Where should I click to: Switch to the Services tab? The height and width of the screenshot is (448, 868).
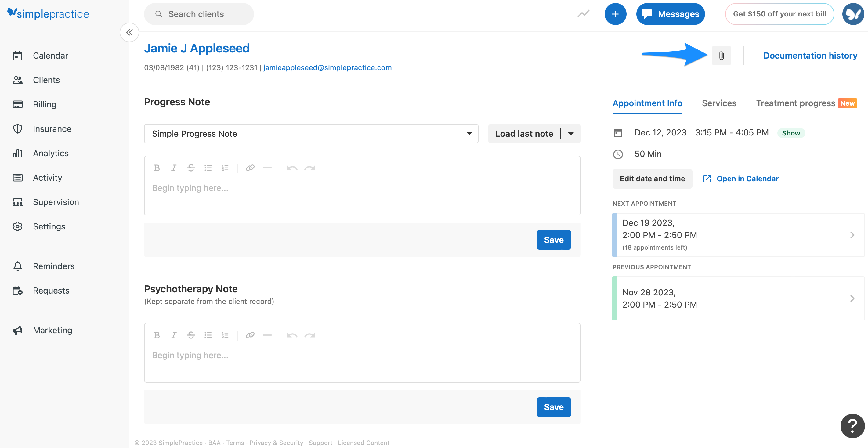(719, 103)
